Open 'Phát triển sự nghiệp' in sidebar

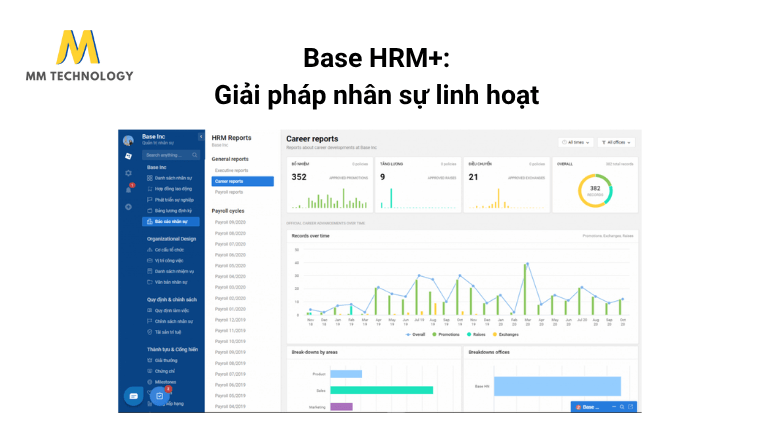[174, 200]
